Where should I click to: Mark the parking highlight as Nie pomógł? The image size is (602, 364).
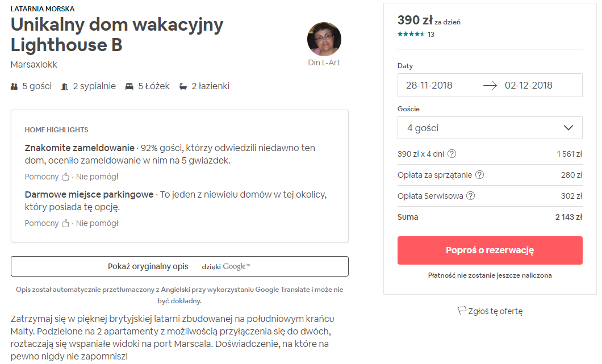coord(97,223)
